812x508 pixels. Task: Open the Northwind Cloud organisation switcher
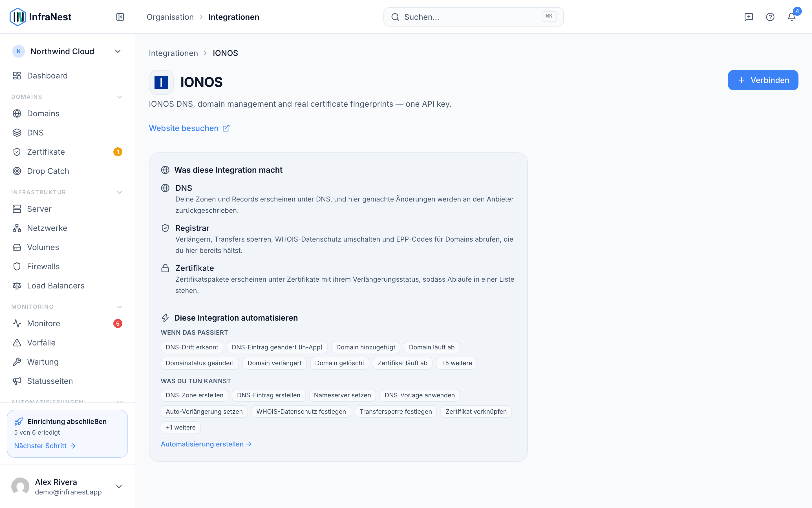click(x=67, y=51)
